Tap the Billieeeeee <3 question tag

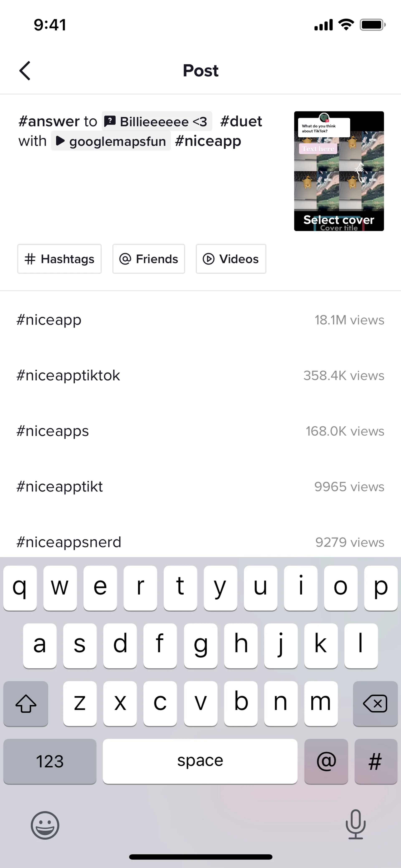tap(157, 121)
